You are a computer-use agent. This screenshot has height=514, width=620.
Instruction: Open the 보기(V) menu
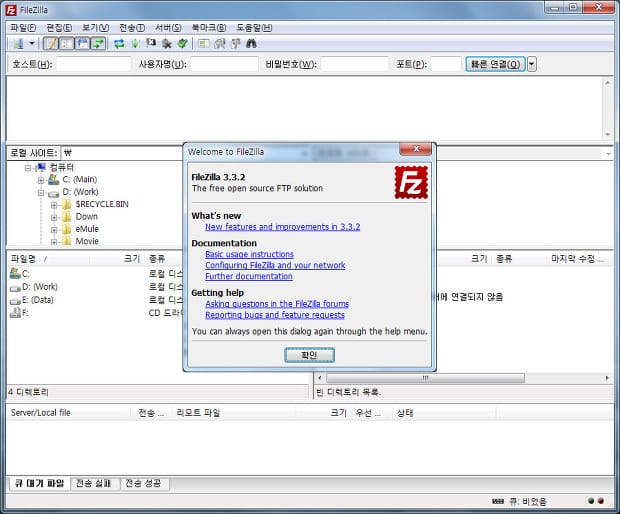[95, 28]
